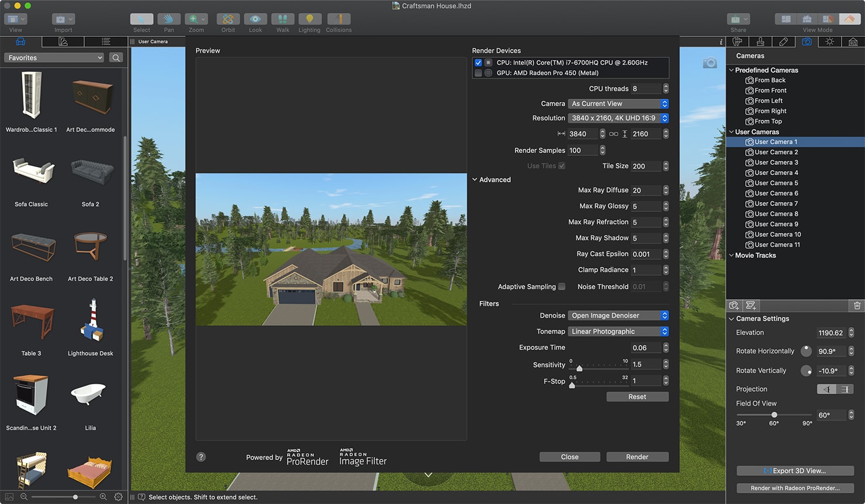
Task: Change the Denoise filter dropdown
Action: (618, 315)
